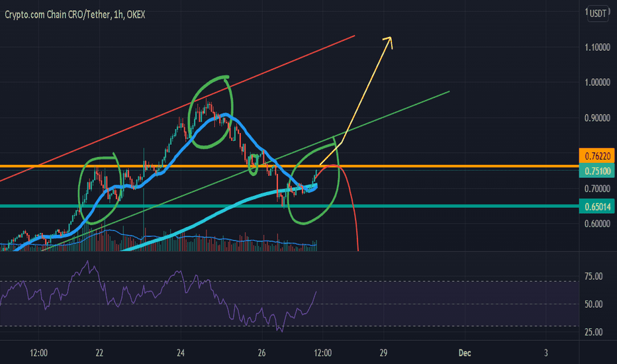Select the orange 0.76220 price label
617x364 pixels.
tap(597, 156)
